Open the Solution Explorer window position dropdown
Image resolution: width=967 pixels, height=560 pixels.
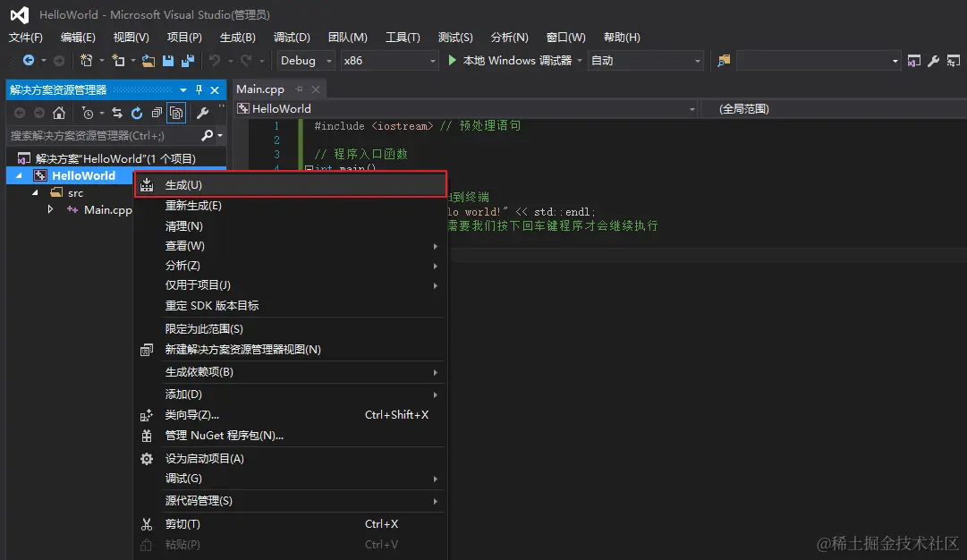point(183,90)
